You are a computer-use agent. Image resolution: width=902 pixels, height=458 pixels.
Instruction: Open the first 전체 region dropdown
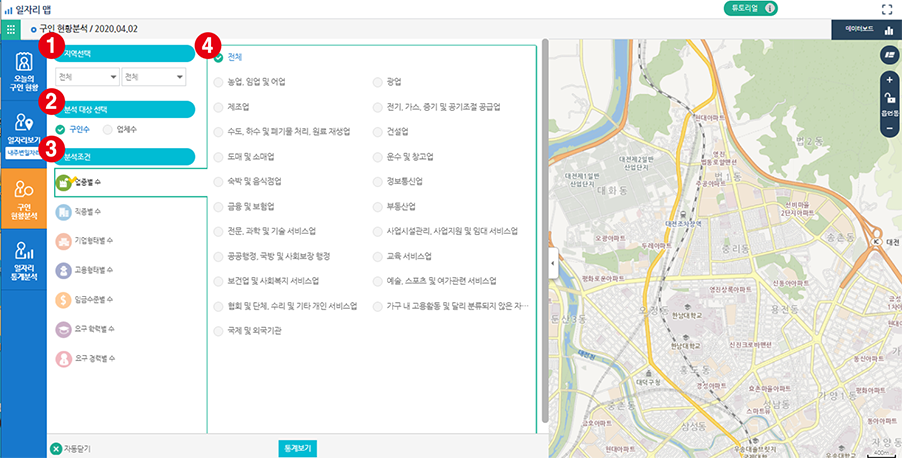87,77
